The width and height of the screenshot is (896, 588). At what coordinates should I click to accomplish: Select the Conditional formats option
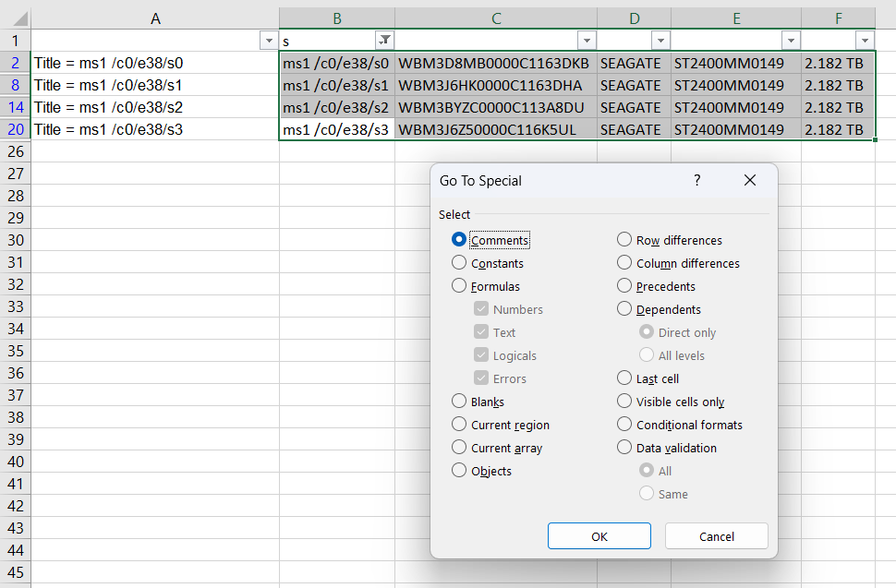click(624, 425)
